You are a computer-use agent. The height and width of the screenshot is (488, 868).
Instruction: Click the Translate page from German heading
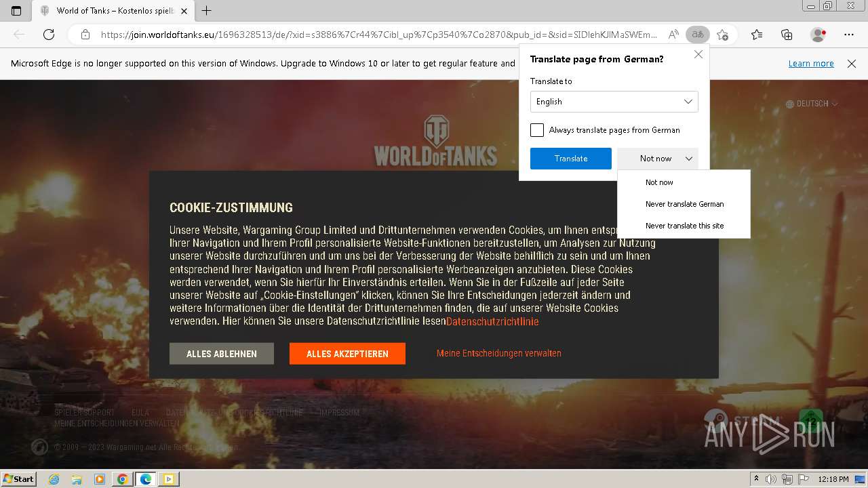point(597,59)
